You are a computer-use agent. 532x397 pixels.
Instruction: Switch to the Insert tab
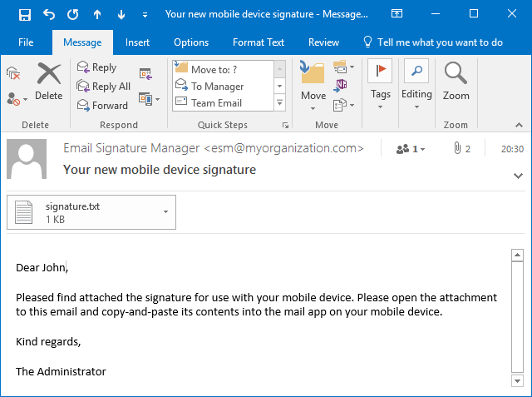137,42
